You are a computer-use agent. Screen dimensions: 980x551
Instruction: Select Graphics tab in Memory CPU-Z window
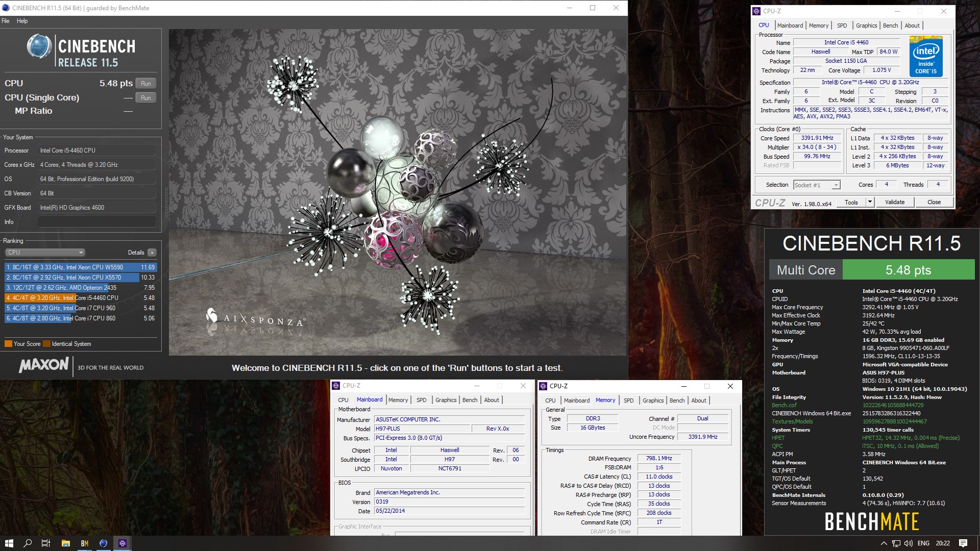[x=653, y=400]
